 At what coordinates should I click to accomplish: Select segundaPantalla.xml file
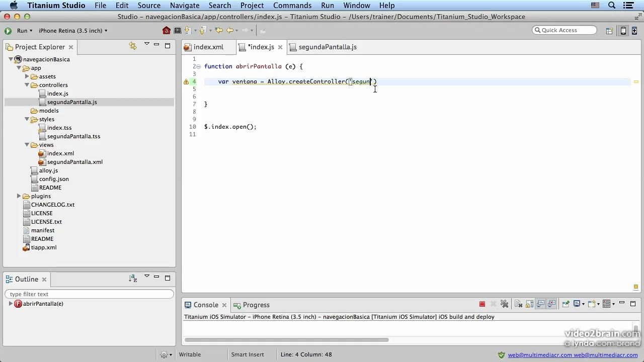(75, 162)
